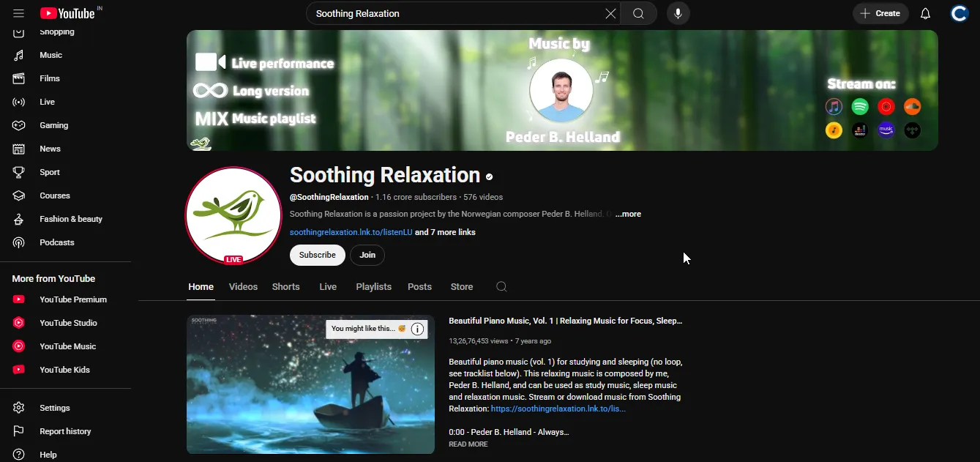The width and height of the screenshot is (980, 462).
Task: Open the soothingrelaxation.lnk.to/listenLU link
Action: pyautogui.click(x=351, y=232)
